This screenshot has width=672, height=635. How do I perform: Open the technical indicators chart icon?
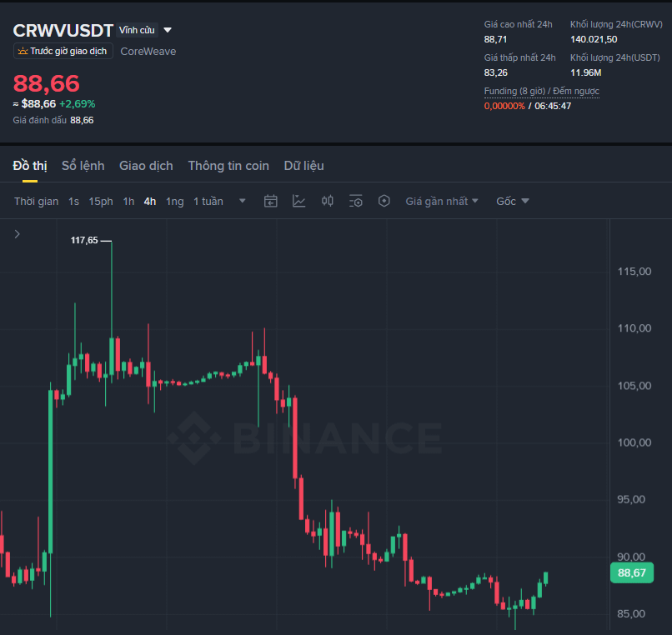pos(298,201)
